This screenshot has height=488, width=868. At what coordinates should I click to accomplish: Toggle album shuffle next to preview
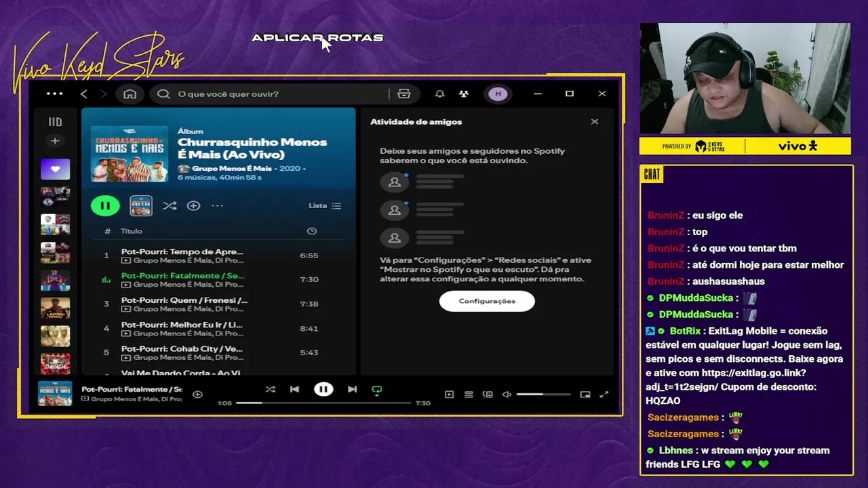point(170,205)
